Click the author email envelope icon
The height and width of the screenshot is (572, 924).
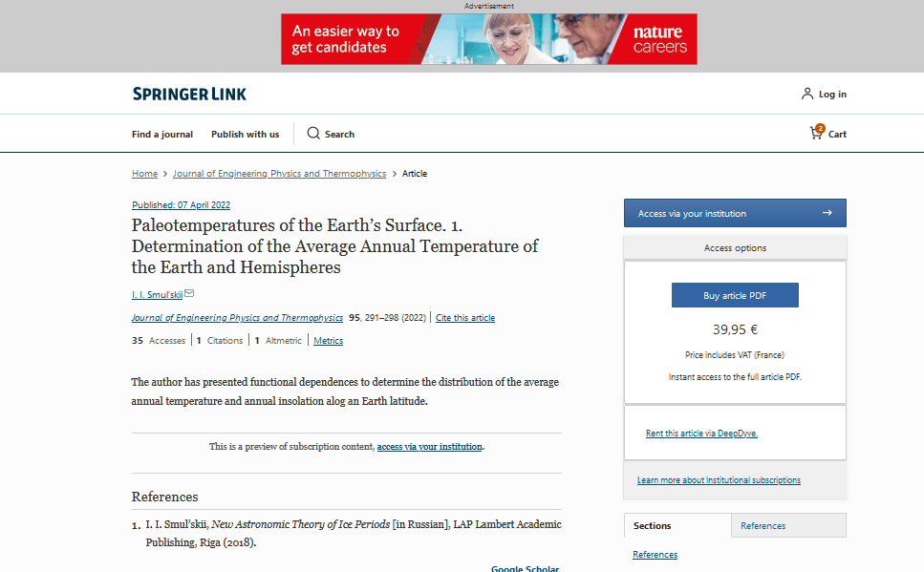[189, 293]
